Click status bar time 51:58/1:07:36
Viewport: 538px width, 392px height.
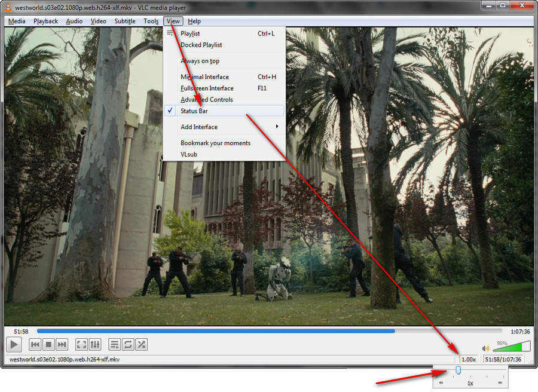coord(503,359)
